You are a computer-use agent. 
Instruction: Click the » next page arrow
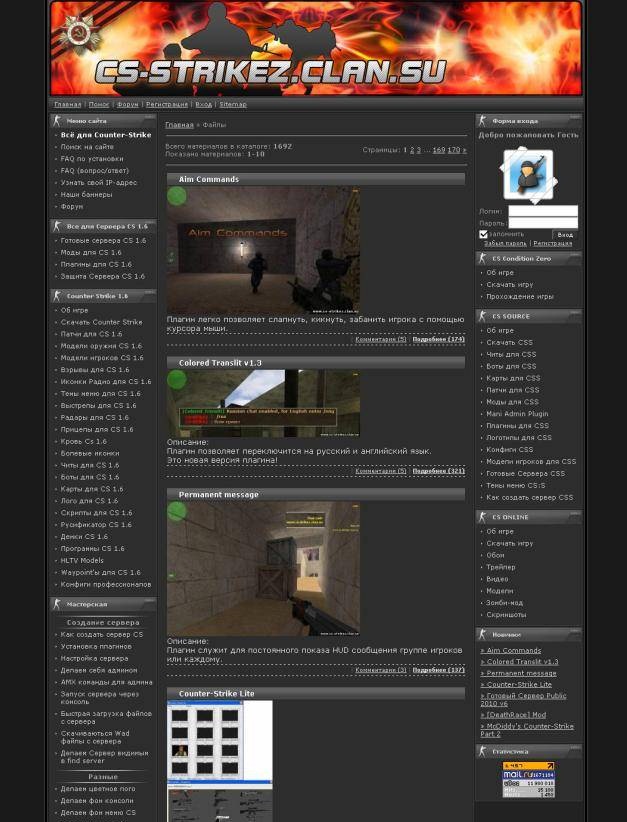(x=464, y=150)
